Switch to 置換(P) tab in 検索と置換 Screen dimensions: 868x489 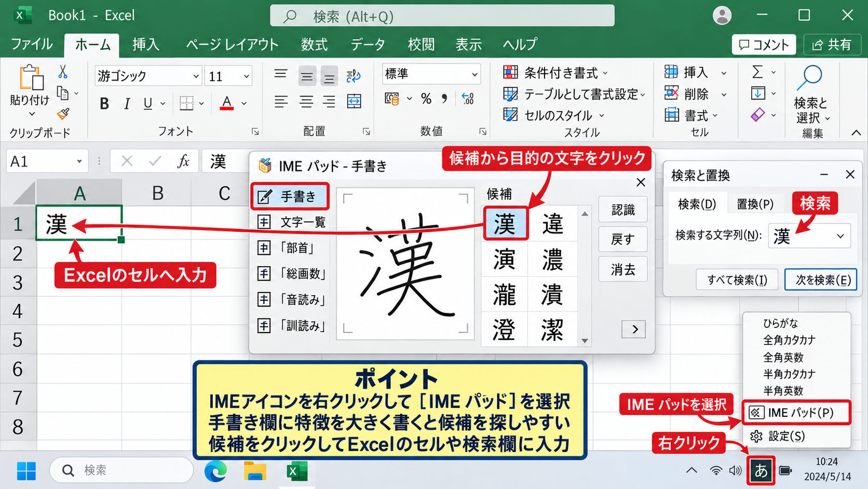(755, 204)
